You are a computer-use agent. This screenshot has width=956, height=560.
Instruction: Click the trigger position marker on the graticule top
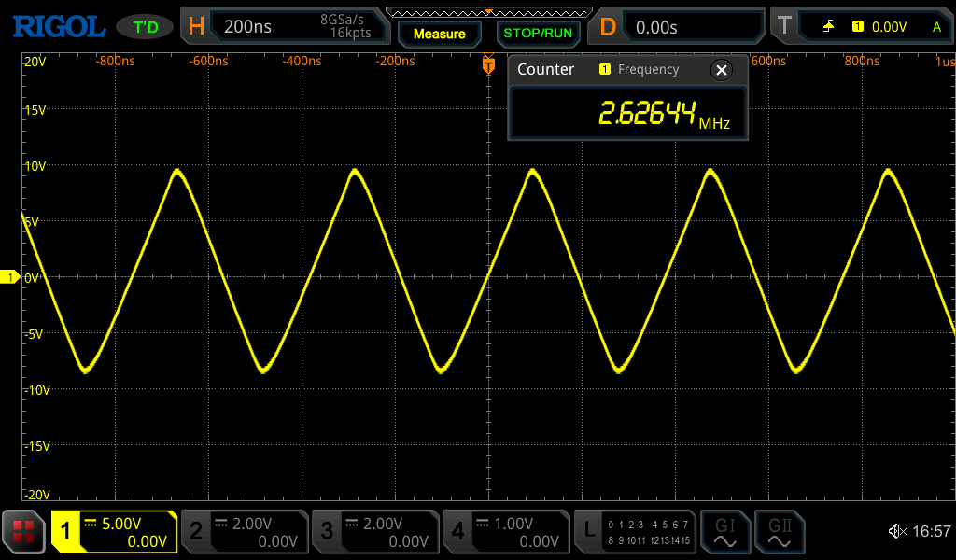coord(487,65)
